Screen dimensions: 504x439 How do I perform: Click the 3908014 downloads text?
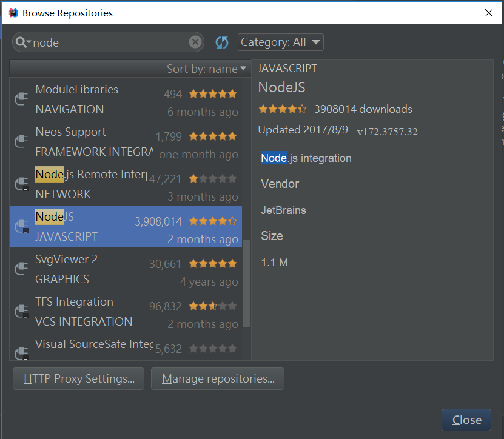click(x=363, y=109)
